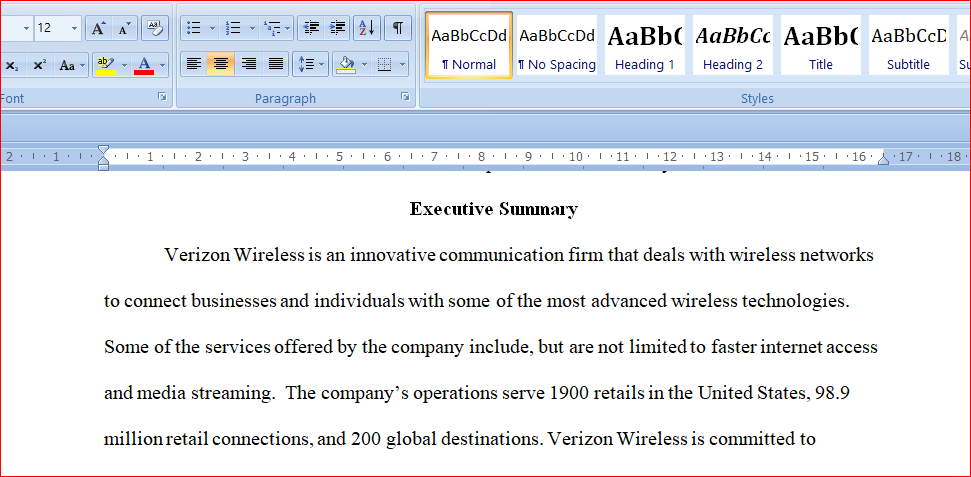Apply shading paint bucket color
The image size is (971, 477).
(346, 64)
